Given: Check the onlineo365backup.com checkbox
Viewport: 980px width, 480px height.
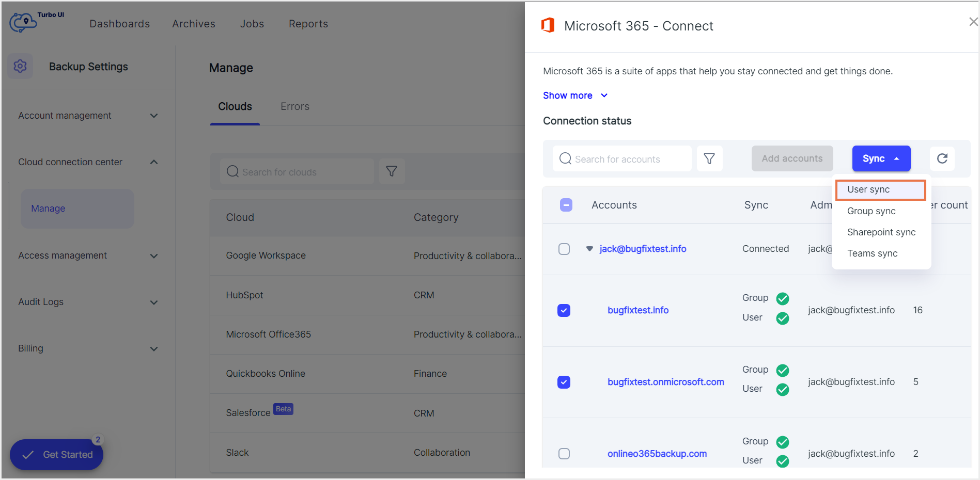Looking at the screenshot, I should click(564, 454).
